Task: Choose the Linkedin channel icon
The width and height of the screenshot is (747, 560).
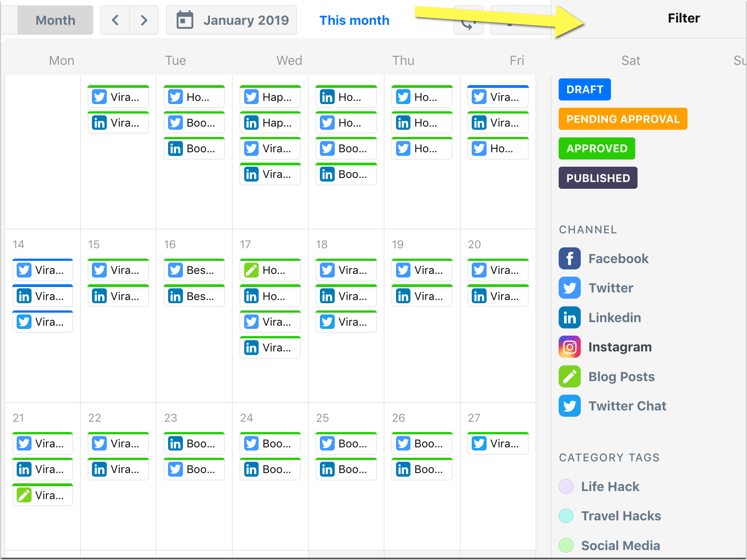Action: coord(569,318)
